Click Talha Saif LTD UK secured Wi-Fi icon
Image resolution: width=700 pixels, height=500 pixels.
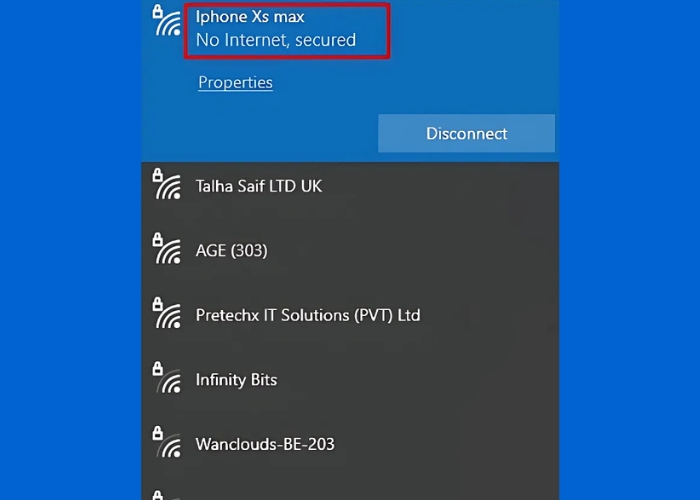click(166, 185)
